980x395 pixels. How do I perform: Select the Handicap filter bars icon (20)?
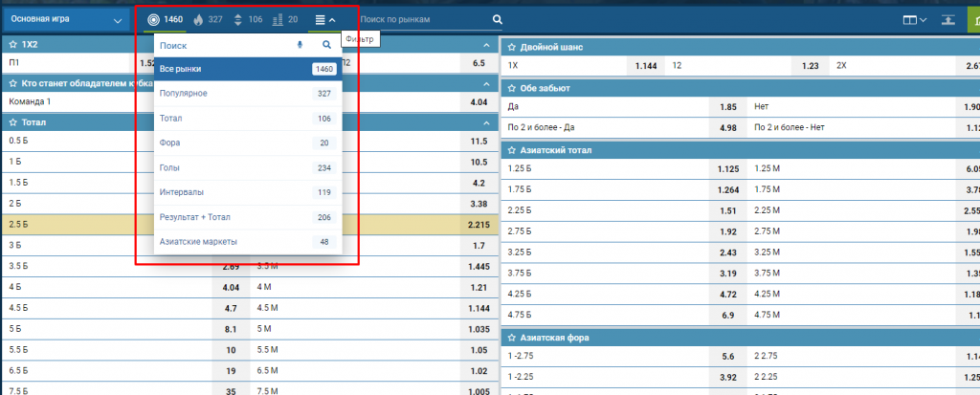click(278, 19)
